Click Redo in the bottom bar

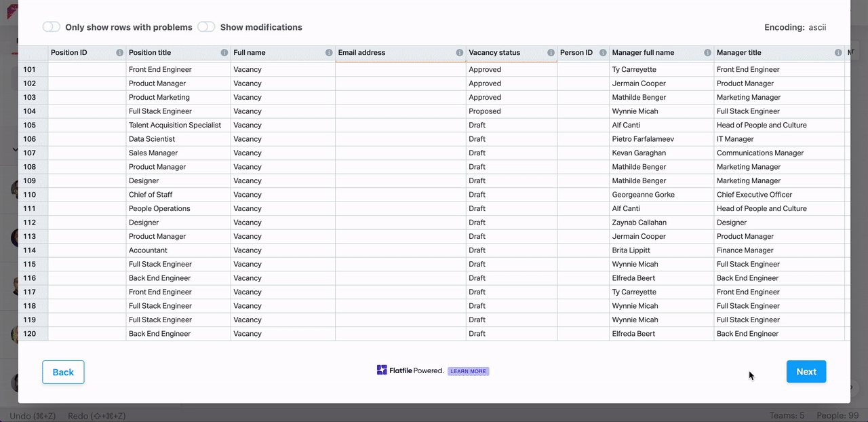point(97,416)
